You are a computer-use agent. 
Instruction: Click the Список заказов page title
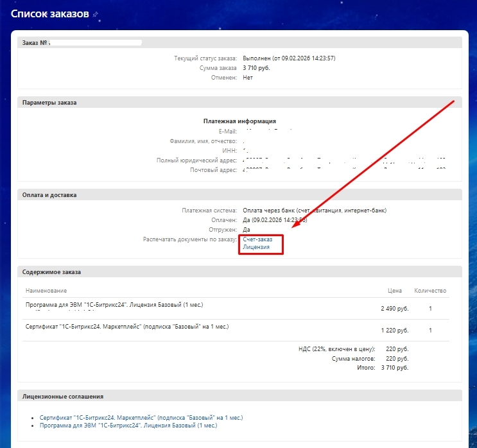coord(50,13)
